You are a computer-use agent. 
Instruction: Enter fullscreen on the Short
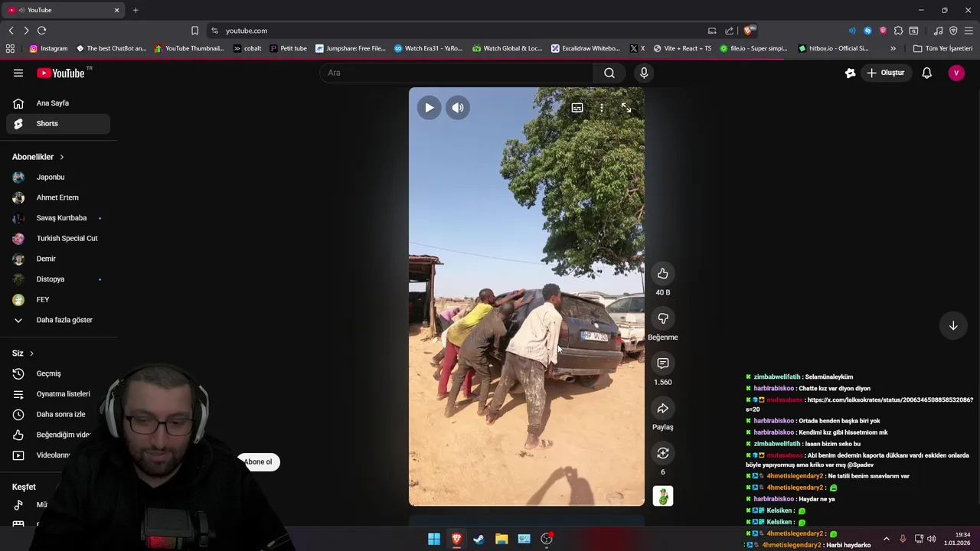626,108
